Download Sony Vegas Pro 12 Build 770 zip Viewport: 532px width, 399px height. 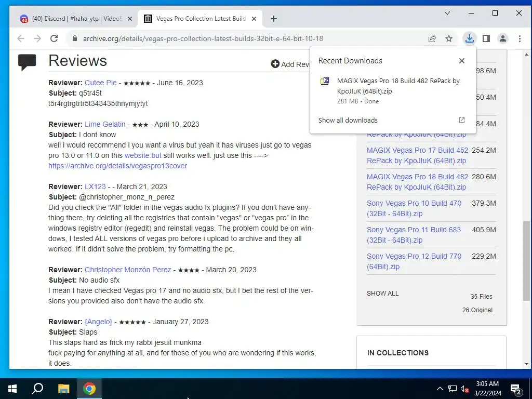pos(414,261)
